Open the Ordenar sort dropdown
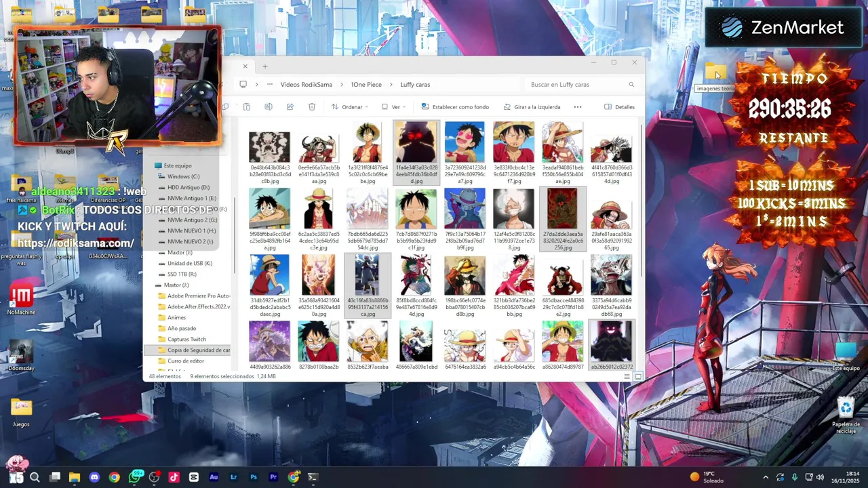This screenshot has height=488, width=868. 350,107
